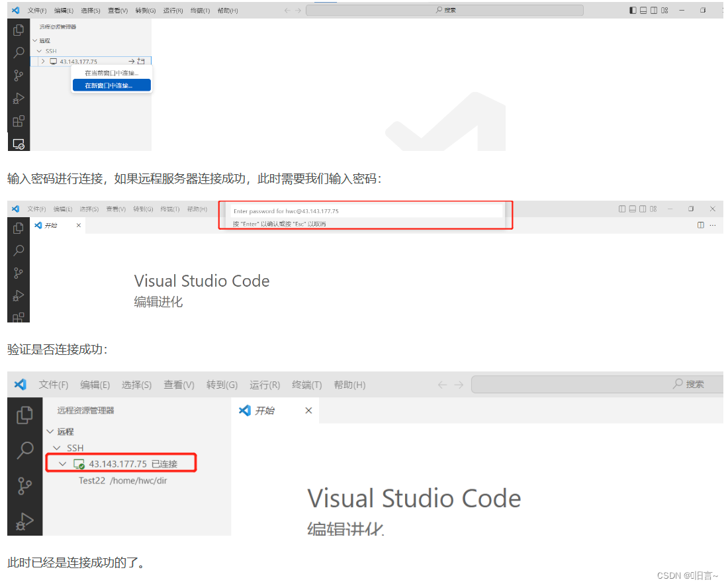Open Explorer icon in top screenshot's activity bar
The height and width of the screenshot is (586, 728).
click(19, 30)
